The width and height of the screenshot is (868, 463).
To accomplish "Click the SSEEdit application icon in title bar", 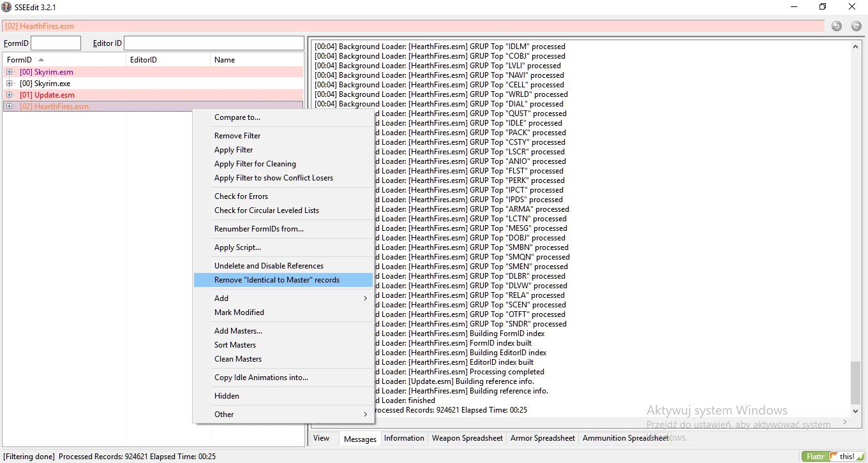I will tap(7, 7).
